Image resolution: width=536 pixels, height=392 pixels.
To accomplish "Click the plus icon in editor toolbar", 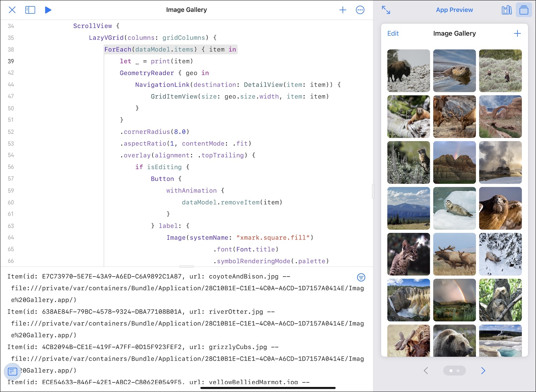I will point(343,10).
